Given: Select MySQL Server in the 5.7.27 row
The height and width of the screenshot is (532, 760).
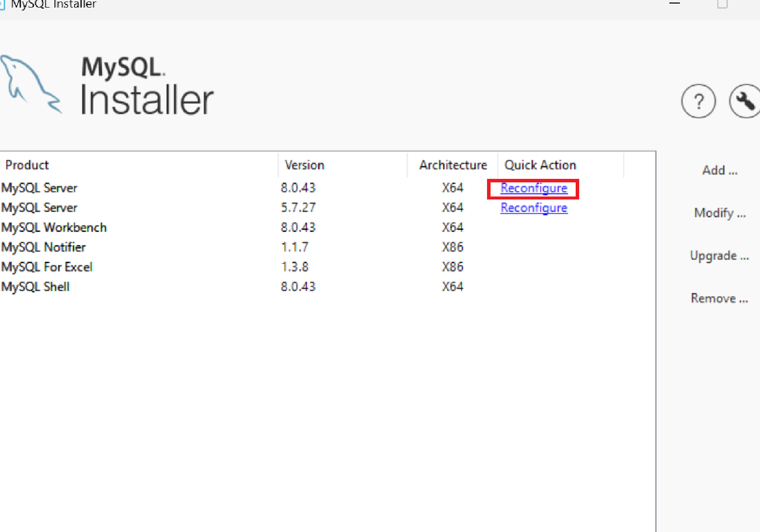Looking at the screenshot, I should pos(39,208).
